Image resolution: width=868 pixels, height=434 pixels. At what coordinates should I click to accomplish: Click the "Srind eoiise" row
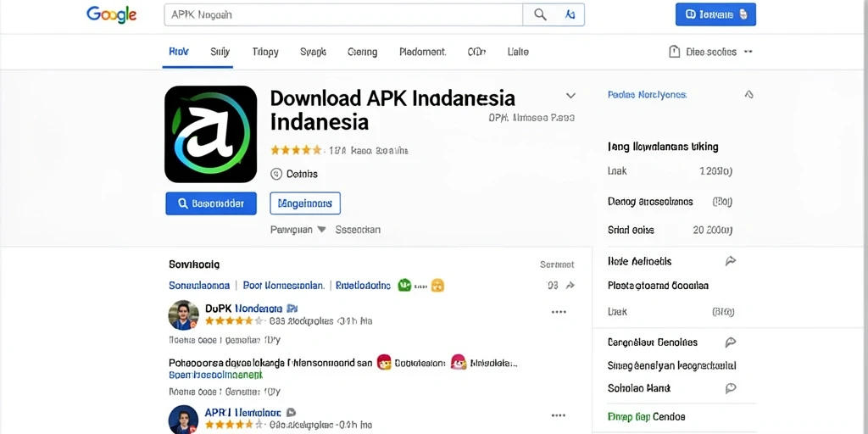[x=670, y=230]
